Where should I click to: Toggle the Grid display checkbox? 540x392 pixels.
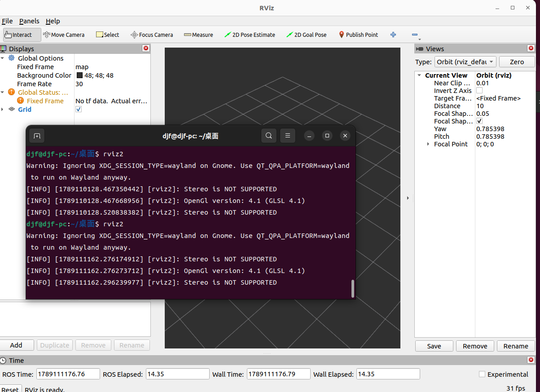click(x=79, y=110)
